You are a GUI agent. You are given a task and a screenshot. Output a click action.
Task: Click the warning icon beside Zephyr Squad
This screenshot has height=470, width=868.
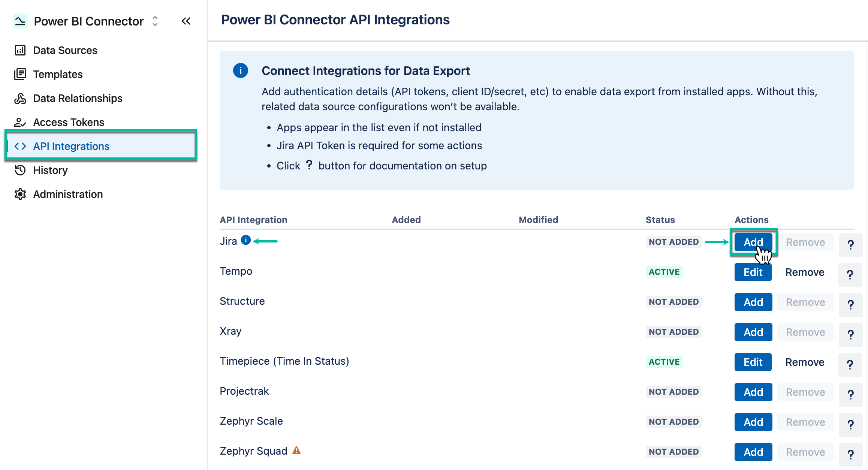pos(296,450)
